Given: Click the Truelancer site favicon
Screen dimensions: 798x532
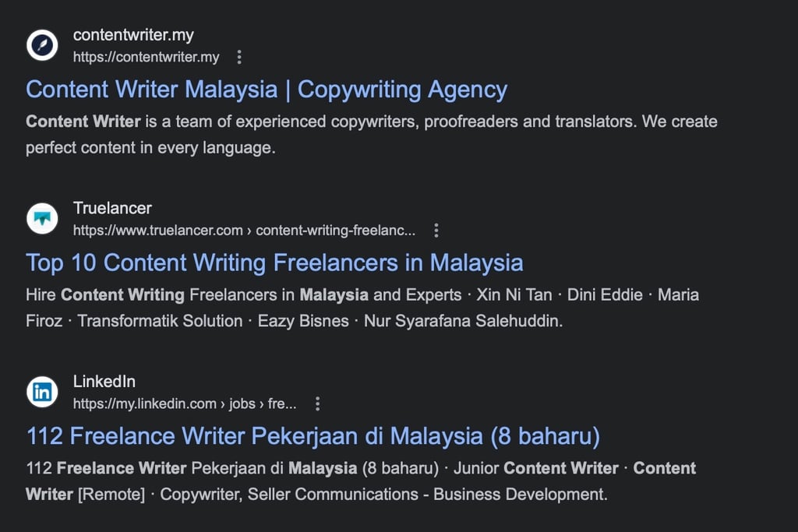Looking at the screenshot, I should pyautogui.click(x=42, y=218).
